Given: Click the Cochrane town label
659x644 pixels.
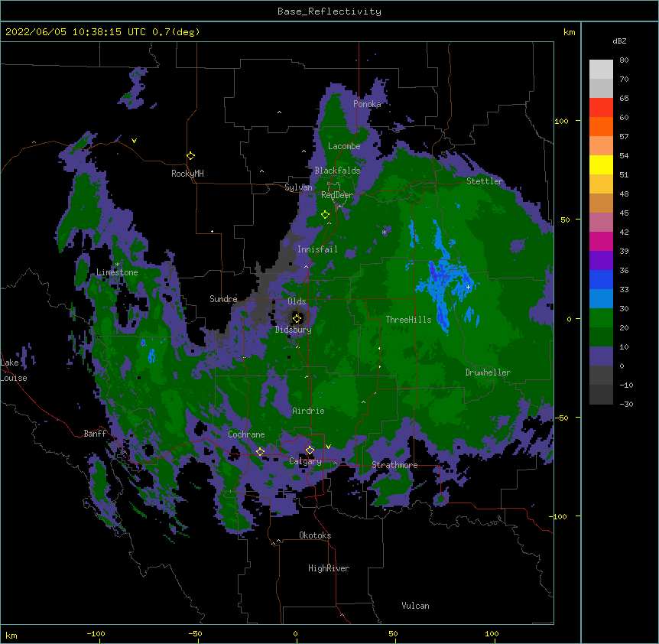Looking at the screenshot, I should [x=246, y=434].
